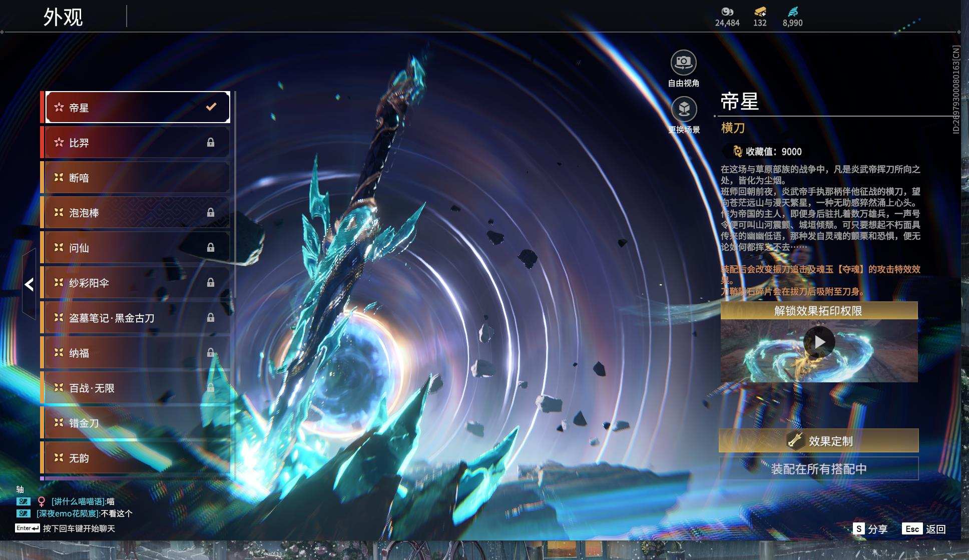Open effect customization (效果定制)
969x560 pixels.
(819, 440)
